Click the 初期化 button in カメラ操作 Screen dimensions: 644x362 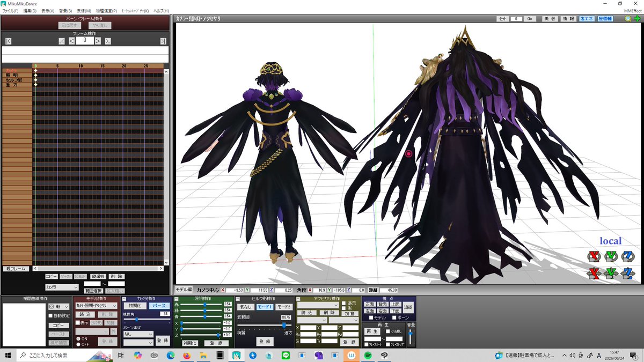pos(134,306)
